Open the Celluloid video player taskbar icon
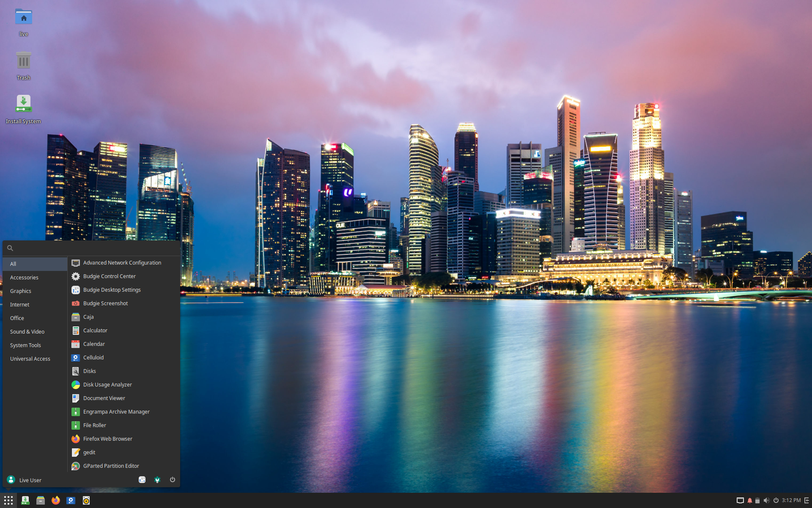 71,500
